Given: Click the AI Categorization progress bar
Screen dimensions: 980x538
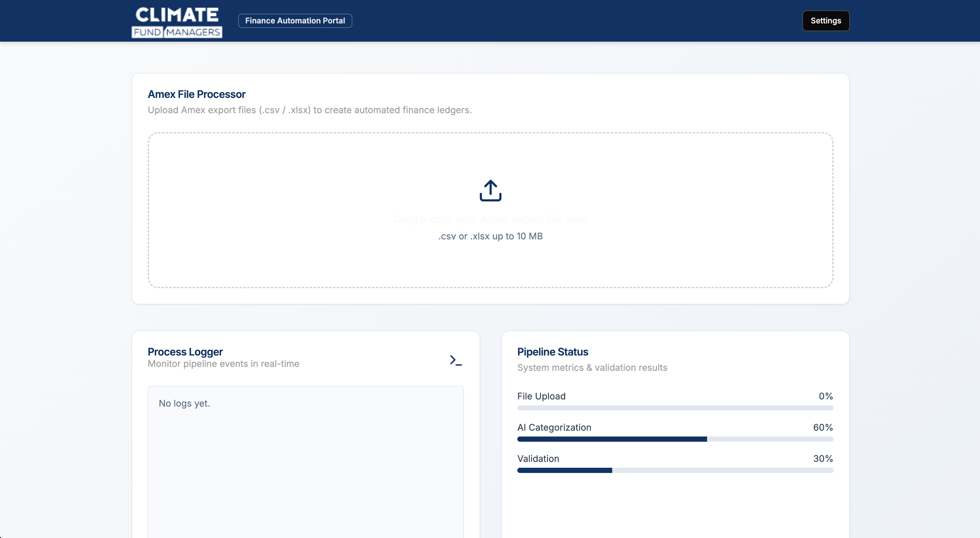Looking at the screenshot, I should (x=675, y=439).
